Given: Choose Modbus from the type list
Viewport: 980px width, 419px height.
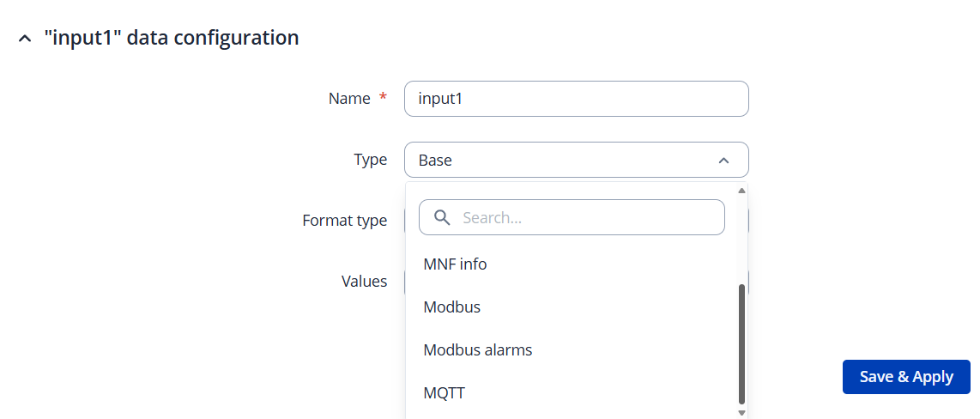Looking at the screenshot, I should point(451,307).
